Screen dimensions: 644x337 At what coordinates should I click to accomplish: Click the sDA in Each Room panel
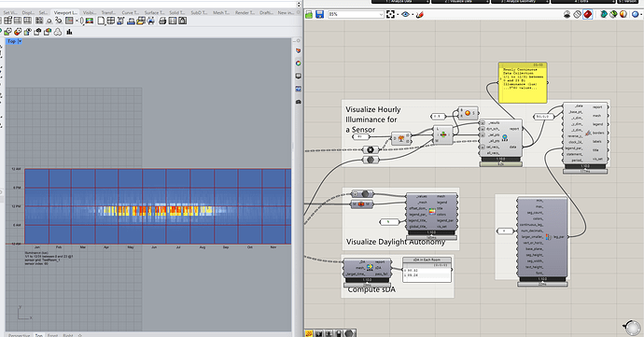pos(427,270)
